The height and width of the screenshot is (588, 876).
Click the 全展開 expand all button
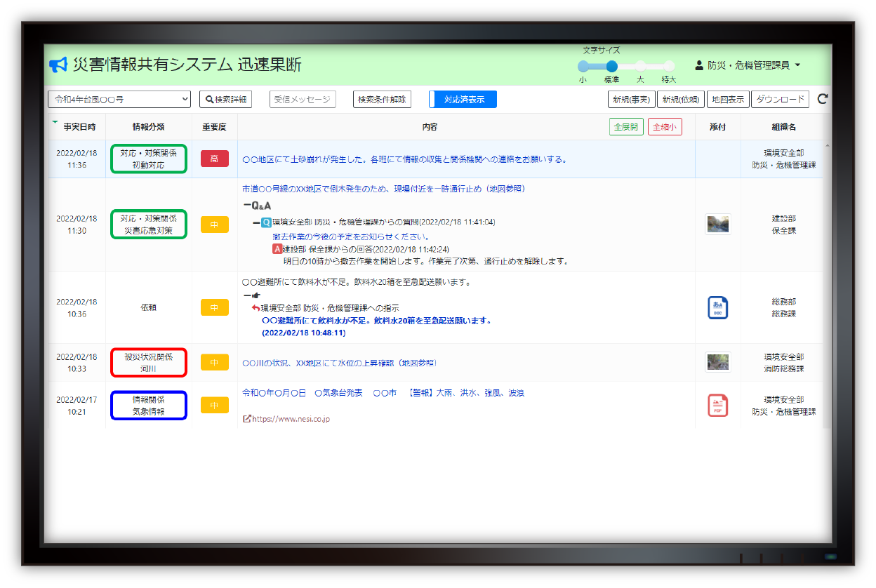pyautogui.click(x=625, y=127)
